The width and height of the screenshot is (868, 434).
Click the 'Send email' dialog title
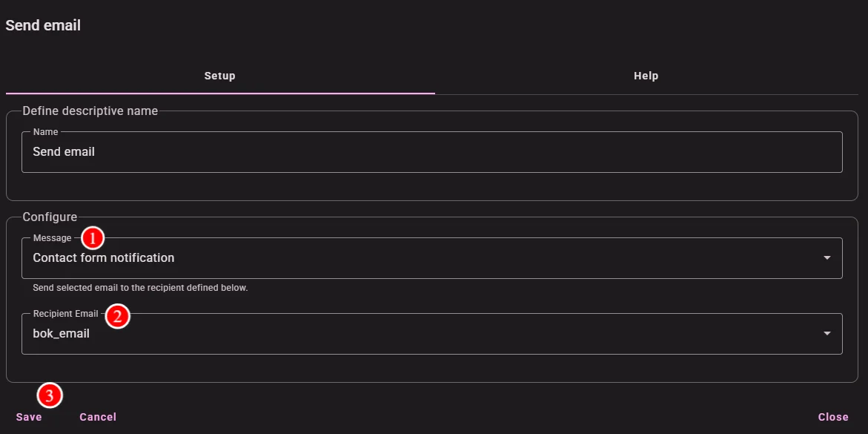point(43,25)
